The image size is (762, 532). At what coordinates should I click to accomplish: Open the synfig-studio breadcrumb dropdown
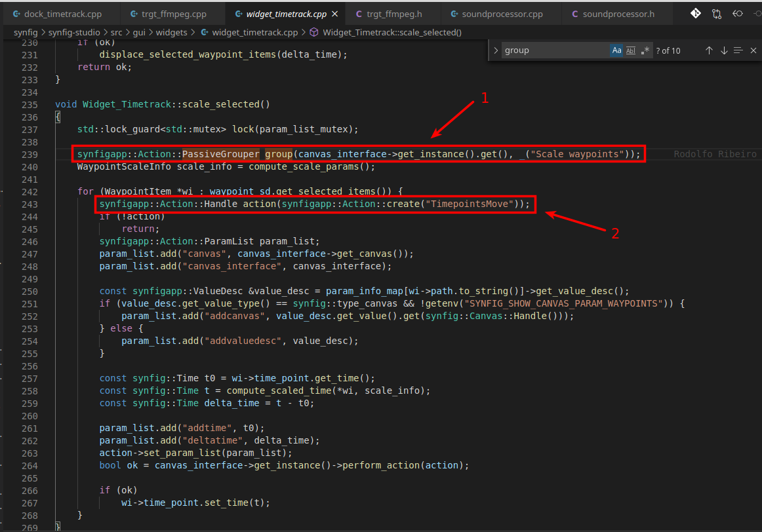(x=74, y=33)
